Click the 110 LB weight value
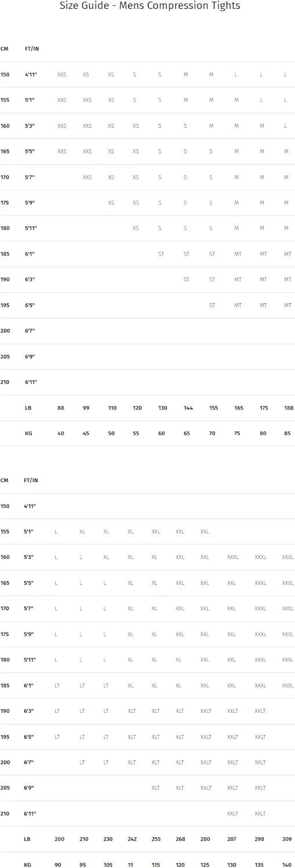This screenshot has height=868, width=295. point(112,408)
